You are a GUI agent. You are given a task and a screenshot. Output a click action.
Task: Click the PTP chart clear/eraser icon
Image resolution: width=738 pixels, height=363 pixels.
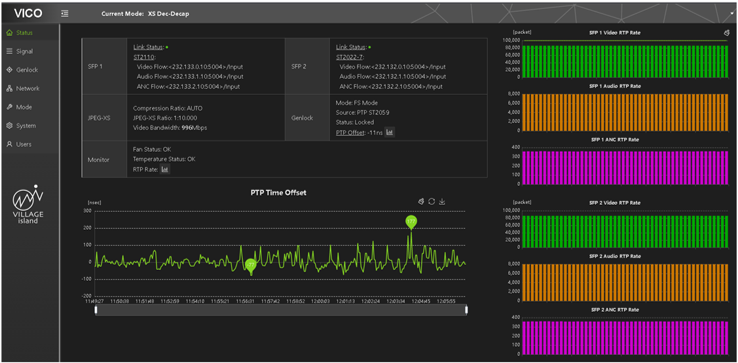coord(421,202)
